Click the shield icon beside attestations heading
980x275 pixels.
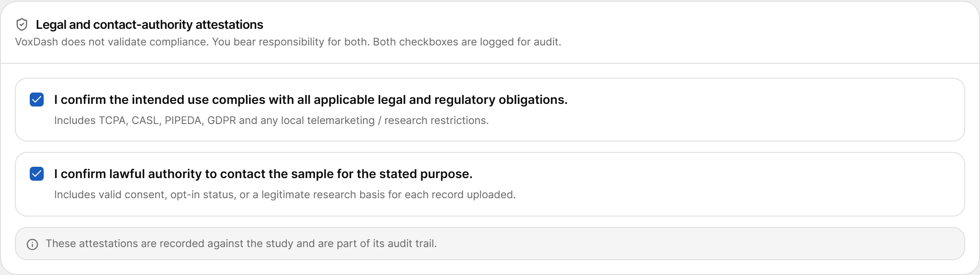(x=22, y=24)
